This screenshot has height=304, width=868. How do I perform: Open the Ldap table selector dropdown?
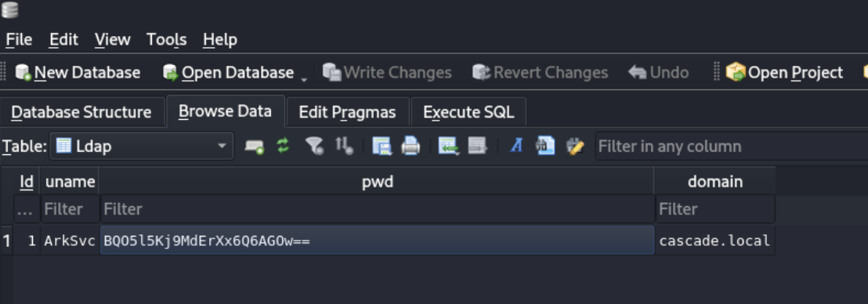click(142, 147)
